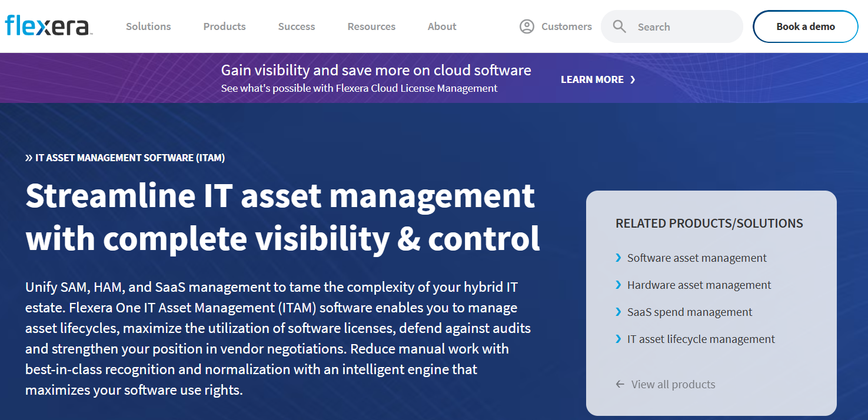The image size is (868, 420).
Task: Click the arrow next to LEARN MORE
Action: [633, 79]
